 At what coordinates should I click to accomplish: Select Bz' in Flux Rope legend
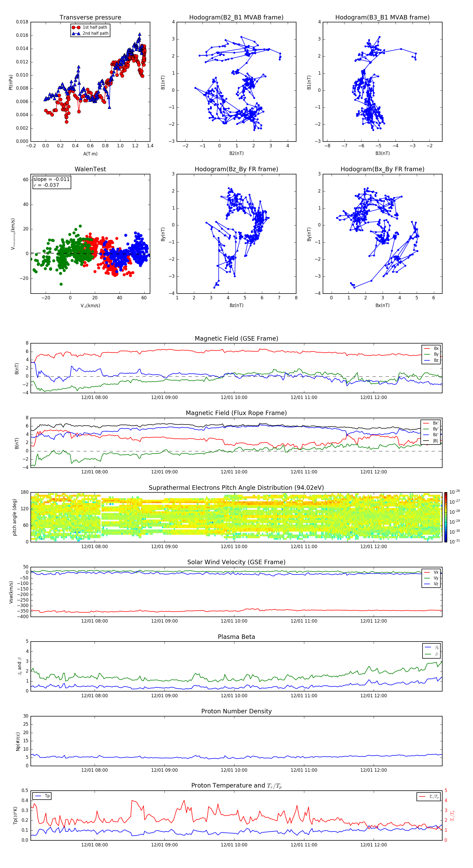point(431,435)
